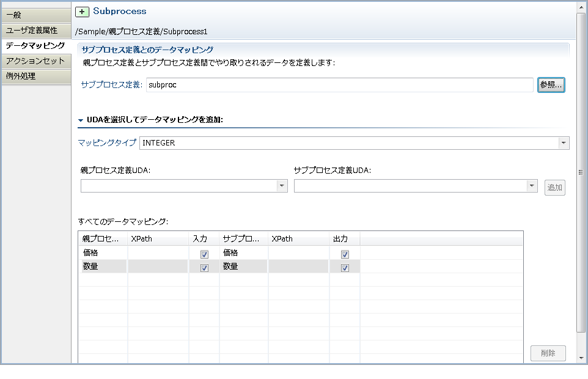Click the vertical scrollbar thumb

(x=581, y=172)
